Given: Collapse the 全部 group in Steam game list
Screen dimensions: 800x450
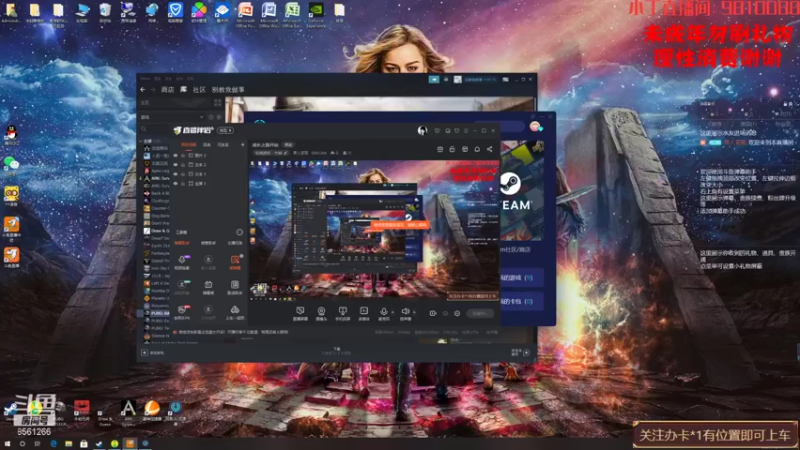Looking at the screenshot, I should point(141,141).
